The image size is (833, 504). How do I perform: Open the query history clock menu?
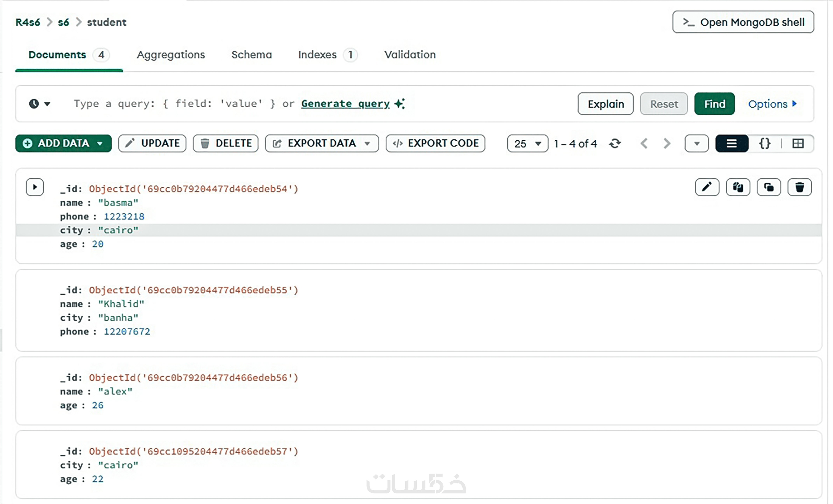39,104
